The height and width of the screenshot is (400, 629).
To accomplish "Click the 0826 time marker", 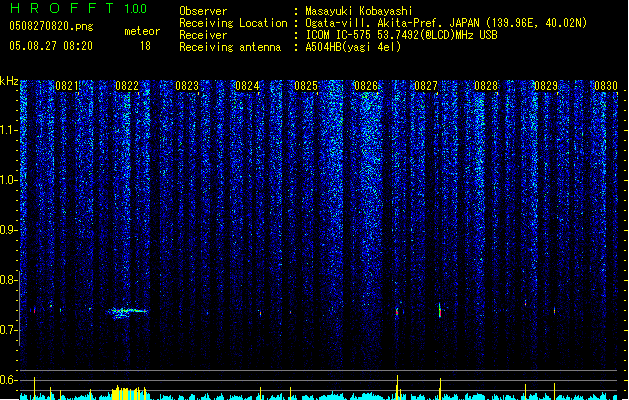I will (x=366, y=86).
